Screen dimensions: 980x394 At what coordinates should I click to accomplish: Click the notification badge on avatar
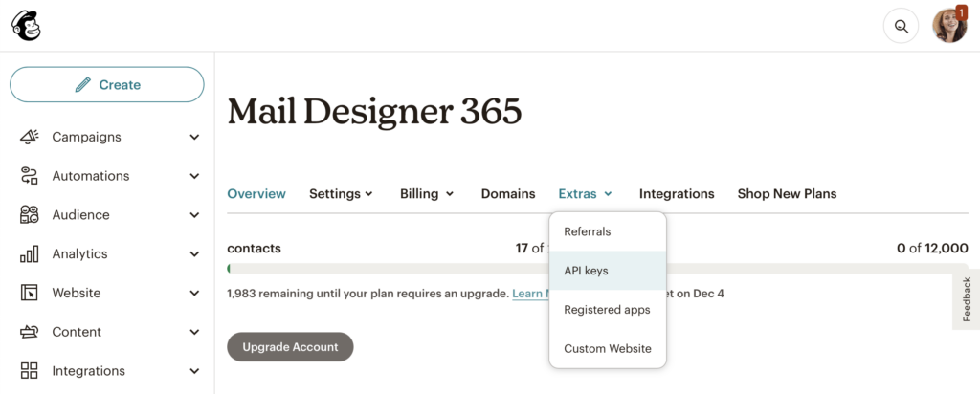pos(961,12)
